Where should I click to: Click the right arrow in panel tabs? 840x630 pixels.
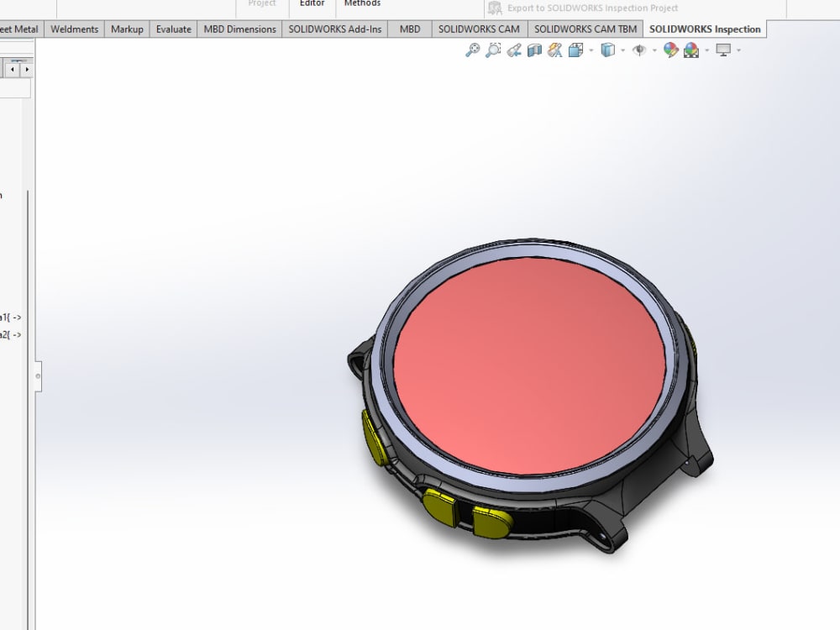click(27, 69)
